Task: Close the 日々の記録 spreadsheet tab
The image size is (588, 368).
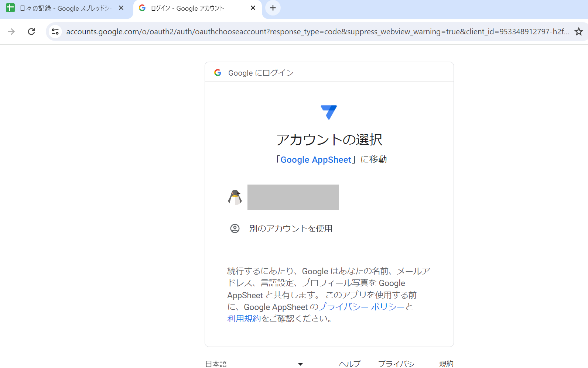Action: 121,8
